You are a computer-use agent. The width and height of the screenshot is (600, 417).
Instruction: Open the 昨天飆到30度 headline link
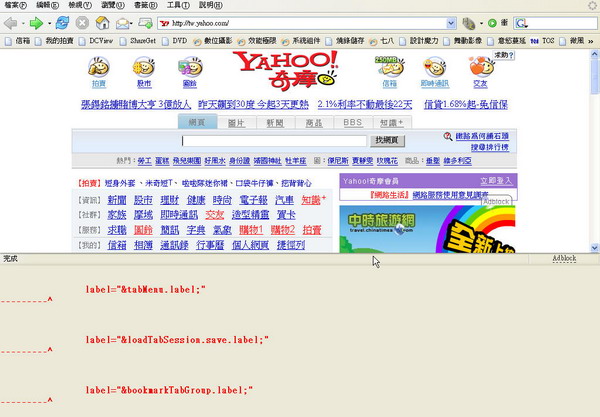[253, 104]
